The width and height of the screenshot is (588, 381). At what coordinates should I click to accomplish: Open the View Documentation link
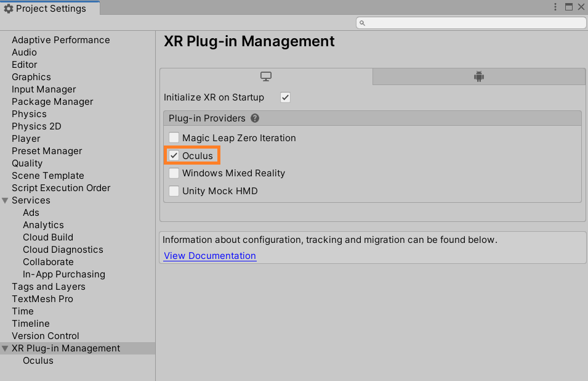coord(210,256)
